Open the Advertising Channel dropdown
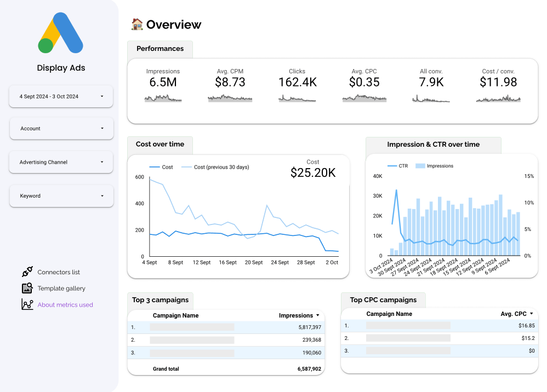Image resolution: width=547 pixels, height=392 pixels. pos(61,162)
